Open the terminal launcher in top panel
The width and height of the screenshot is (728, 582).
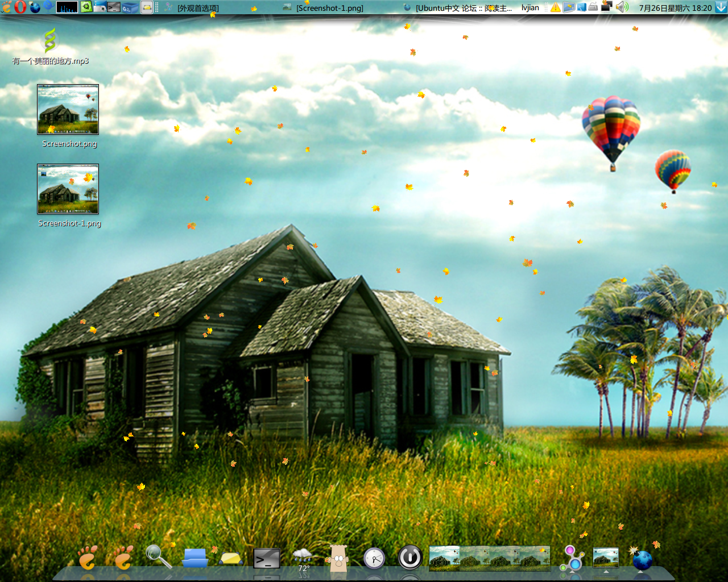pyautogui.click(x=114, y=7)
